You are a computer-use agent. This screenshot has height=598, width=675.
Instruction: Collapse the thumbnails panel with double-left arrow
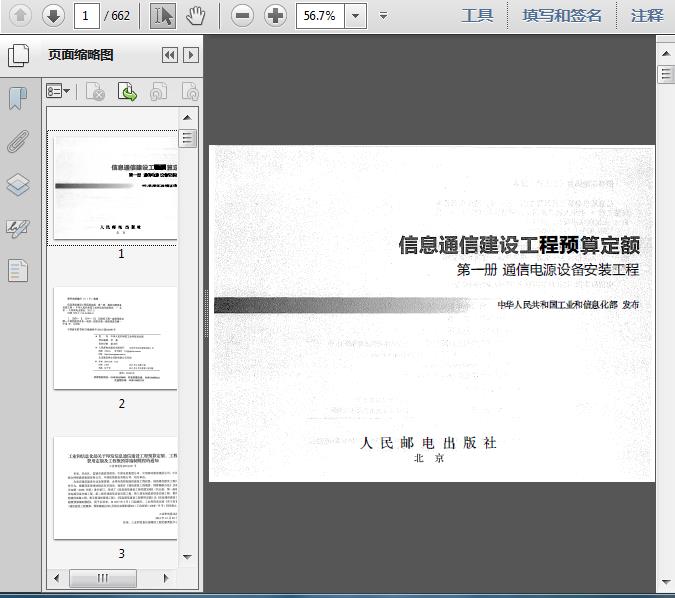(170, 55)
